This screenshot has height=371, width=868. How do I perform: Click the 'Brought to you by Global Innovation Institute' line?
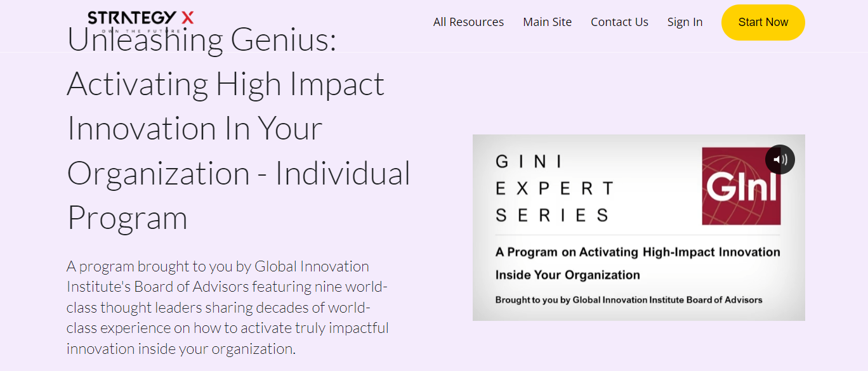click(x=629, y=299)
